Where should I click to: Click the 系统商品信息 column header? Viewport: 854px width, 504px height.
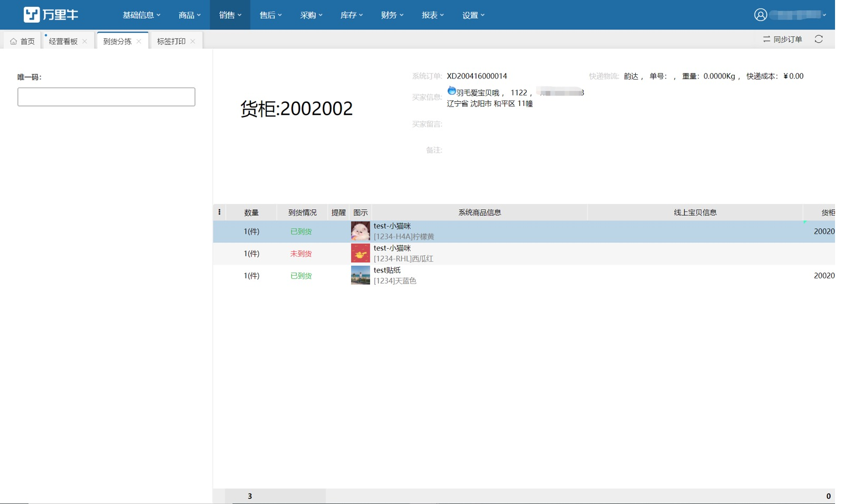[480, 212]
